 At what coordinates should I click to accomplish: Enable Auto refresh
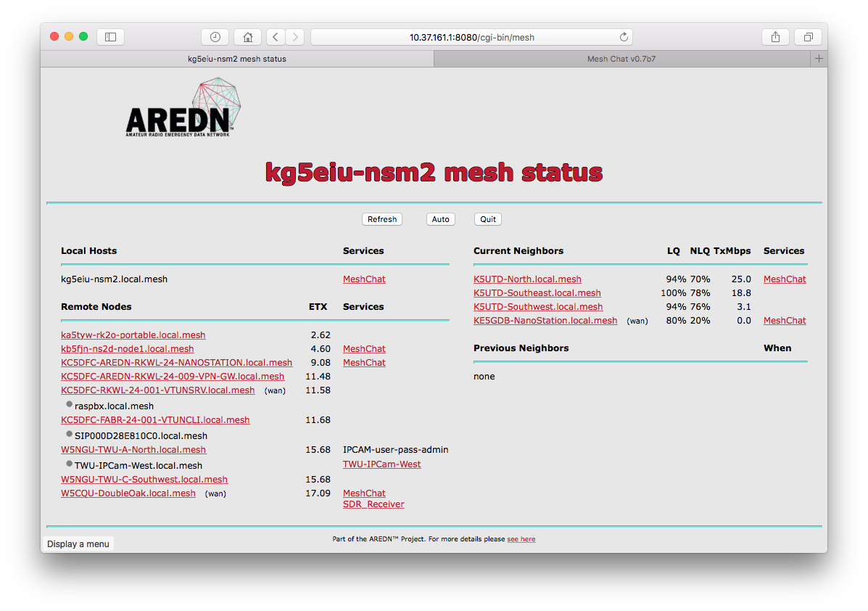(440, 218)
